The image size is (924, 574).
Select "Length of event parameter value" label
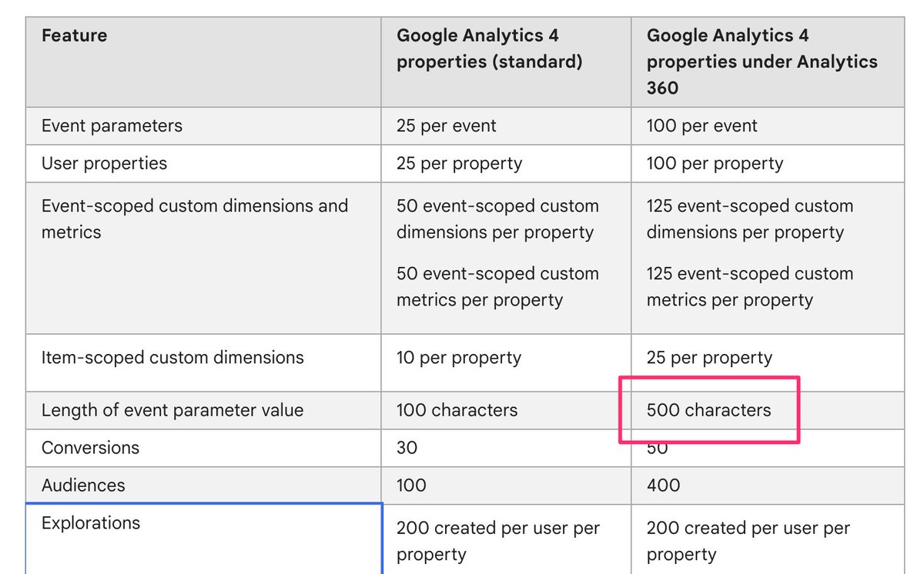click(172, 410)
